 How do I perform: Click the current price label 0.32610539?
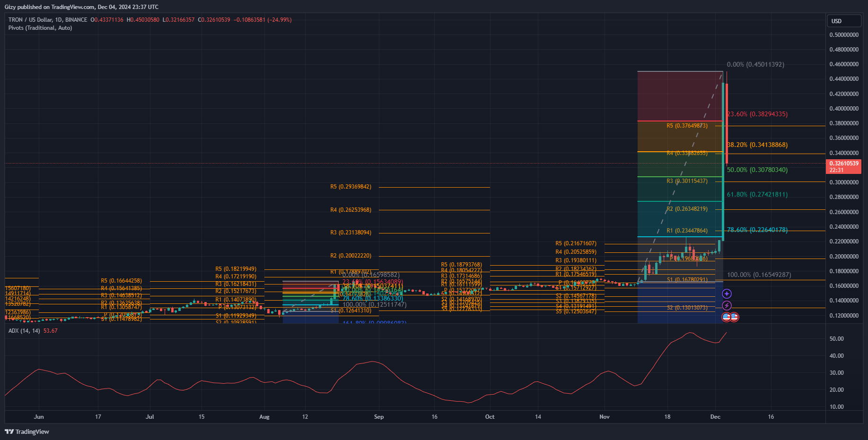(843, 166)
